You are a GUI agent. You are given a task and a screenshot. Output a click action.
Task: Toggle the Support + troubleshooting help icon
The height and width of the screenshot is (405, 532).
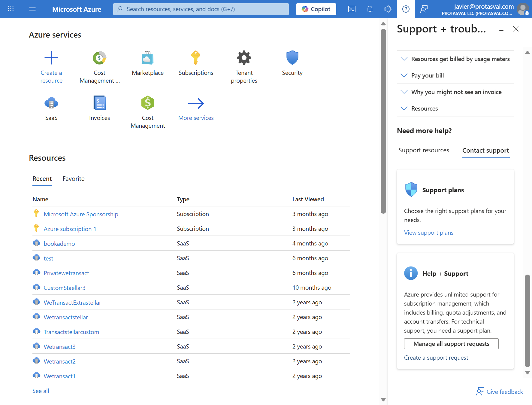pyautogui.click(x=406, y=9)
